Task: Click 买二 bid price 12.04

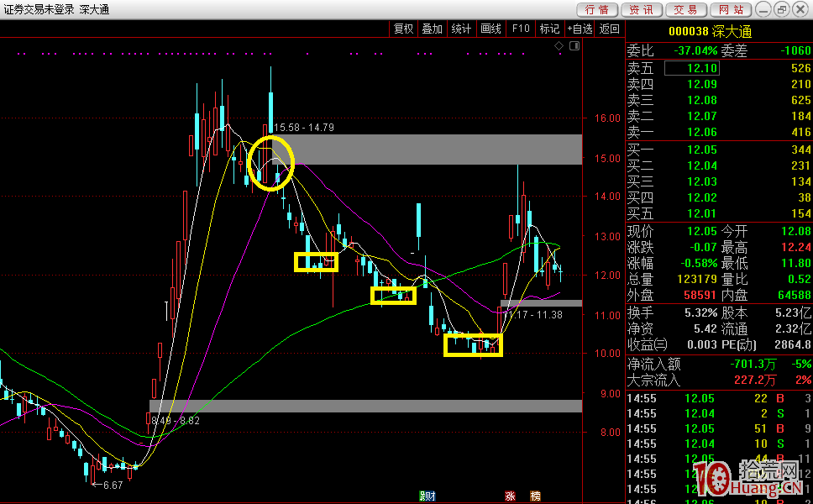Action: click(x=702, y=166)
